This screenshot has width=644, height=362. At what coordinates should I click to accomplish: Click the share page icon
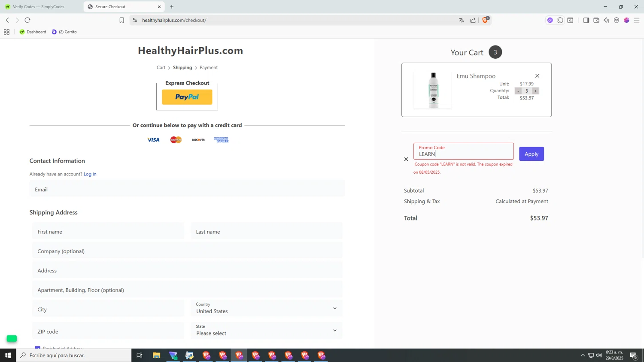click(473, 20)
